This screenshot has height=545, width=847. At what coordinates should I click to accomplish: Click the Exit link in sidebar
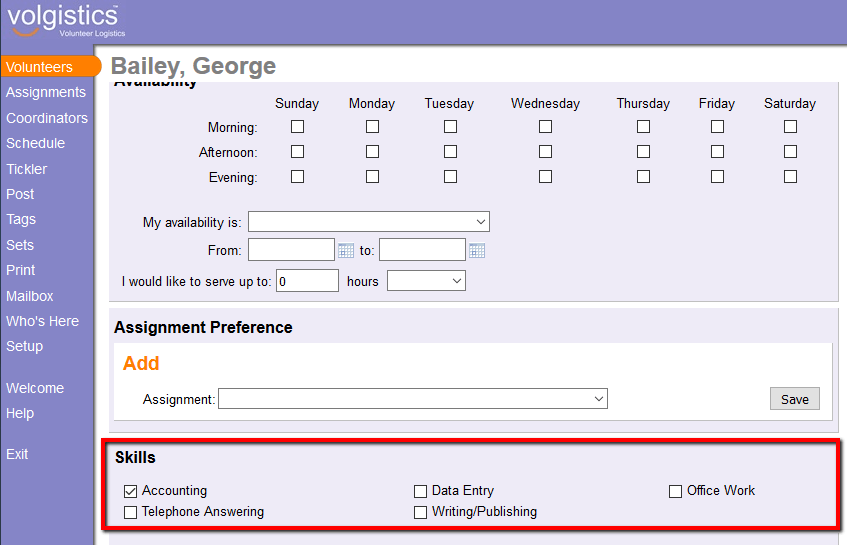coord(17,454)
